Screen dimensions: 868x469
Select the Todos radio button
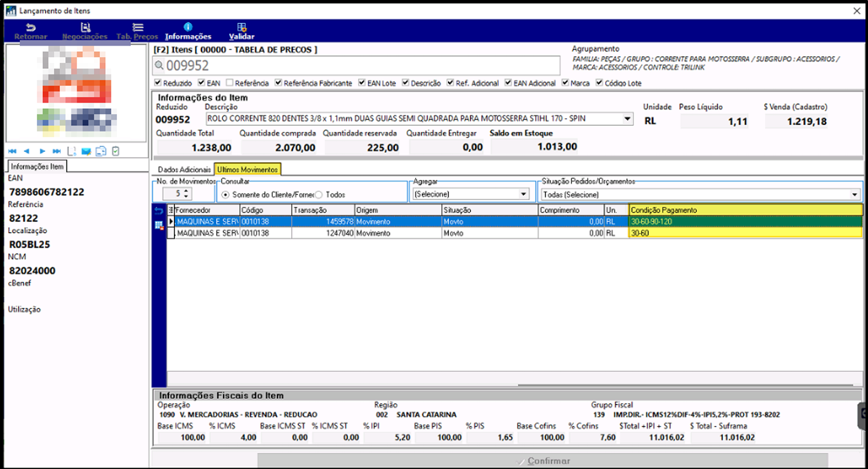(319, 194)
